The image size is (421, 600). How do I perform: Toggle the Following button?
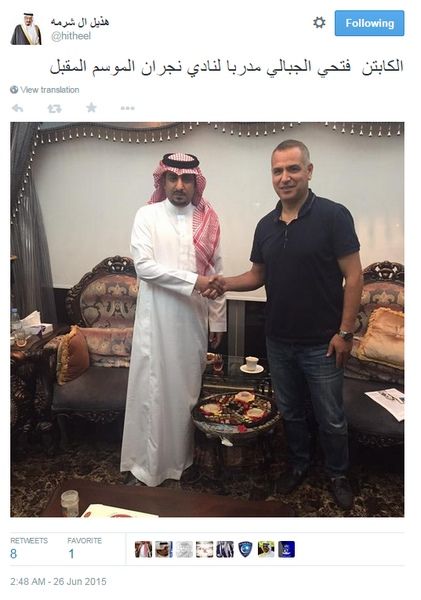369,23
